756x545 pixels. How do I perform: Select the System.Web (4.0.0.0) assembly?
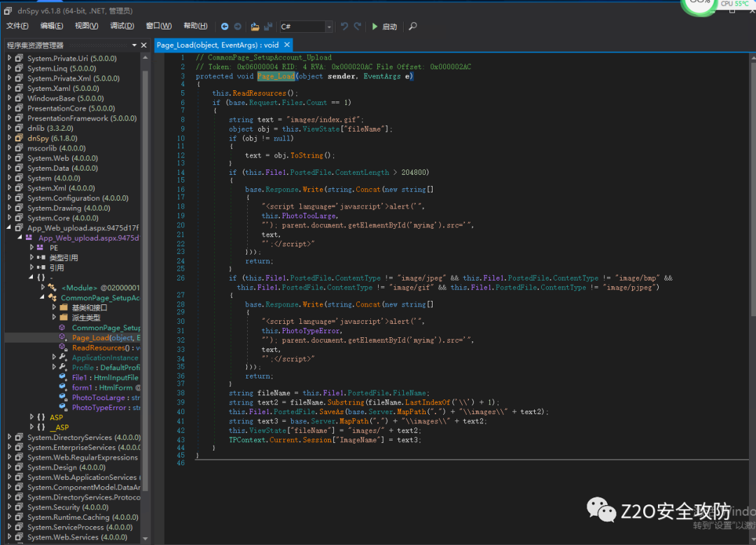62,158
